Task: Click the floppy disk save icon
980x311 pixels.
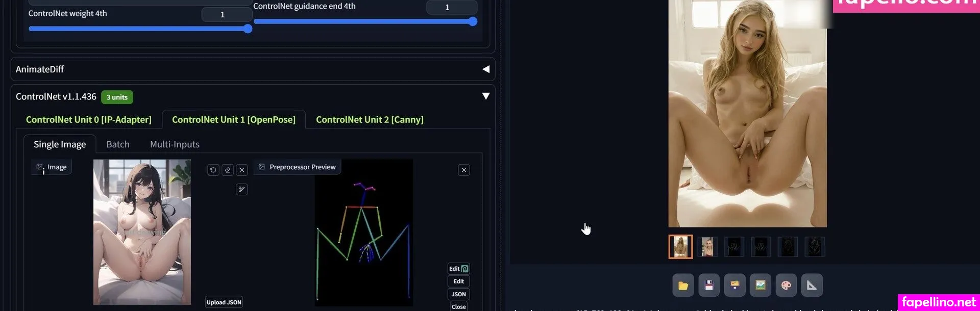Action: click(x=709, y=286)
